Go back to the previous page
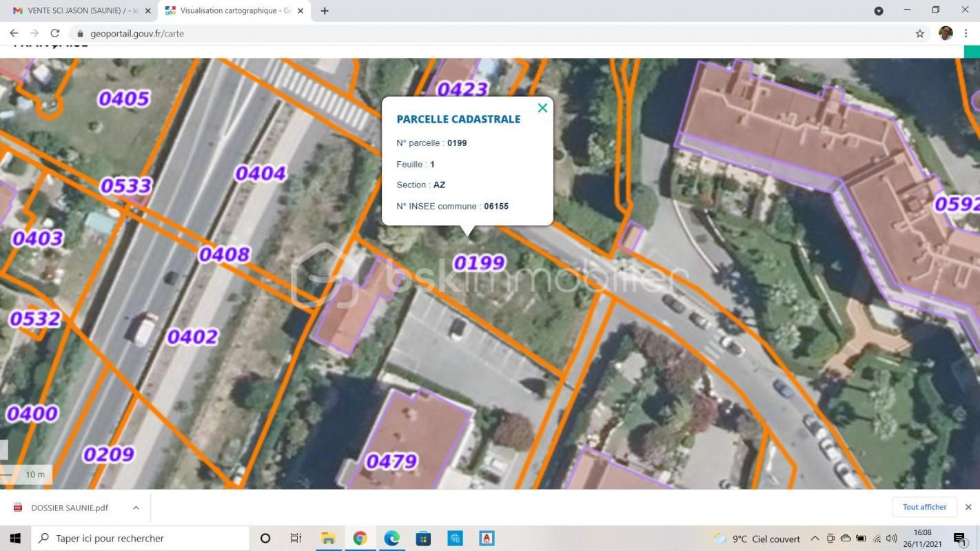980x551 pixels. pyautogui.click(x=14, y=33)
